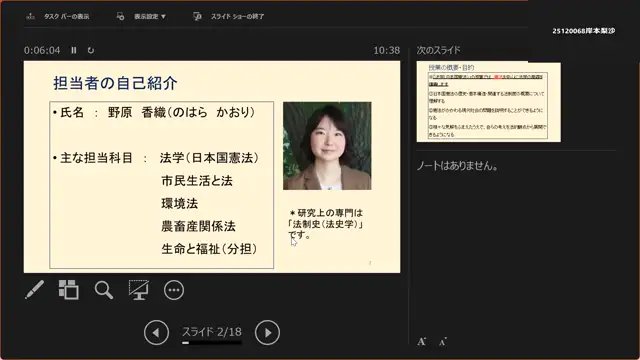Screen dimensions: 640x360
Task: Click the clock time 10:38
Action: (x=387, y=50)
